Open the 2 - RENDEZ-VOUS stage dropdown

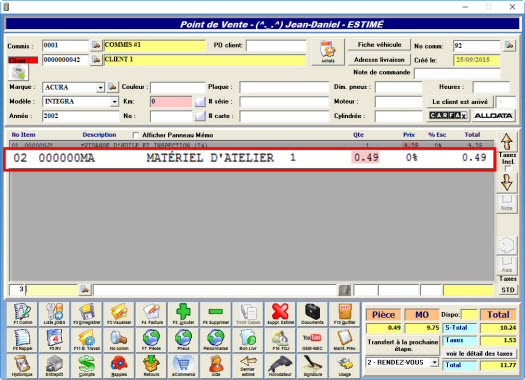tap(434, 363)
